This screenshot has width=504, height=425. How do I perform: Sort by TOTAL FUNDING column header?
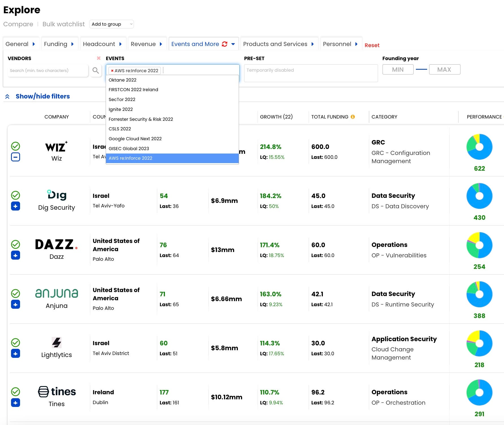click(330, 117)
